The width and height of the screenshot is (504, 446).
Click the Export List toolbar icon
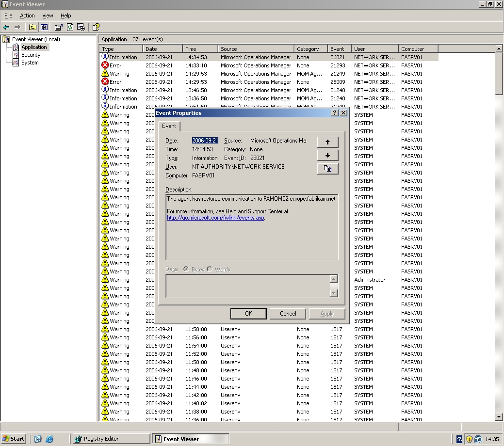click(x=81, y=27)
